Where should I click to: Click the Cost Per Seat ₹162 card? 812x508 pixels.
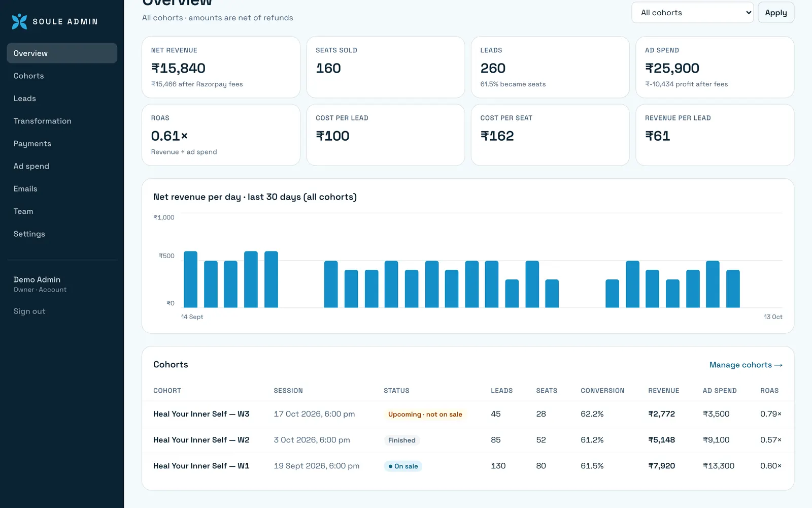pyautogui.click(x=550, y=135)
